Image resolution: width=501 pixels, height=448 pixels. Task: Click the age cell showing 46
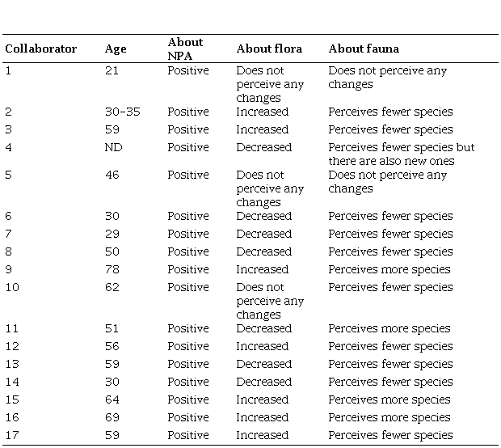click(x=112, y=175)
